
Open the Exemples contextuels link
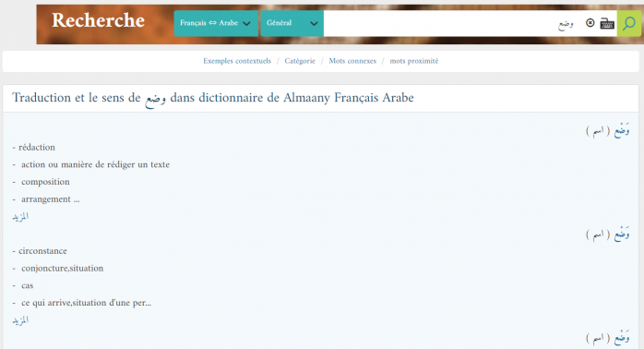[237, 61]
